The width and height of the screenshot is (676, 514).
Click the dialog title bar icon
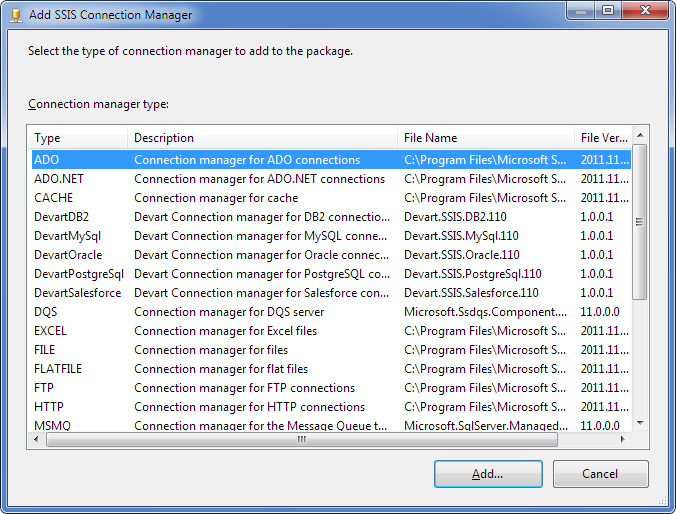point(16,15)
